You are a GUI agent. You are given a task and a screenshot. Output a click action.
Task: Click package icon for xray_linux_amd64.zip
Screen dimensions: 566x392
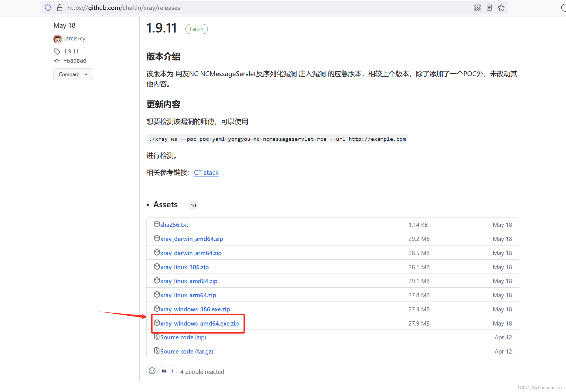click(157, 280)
